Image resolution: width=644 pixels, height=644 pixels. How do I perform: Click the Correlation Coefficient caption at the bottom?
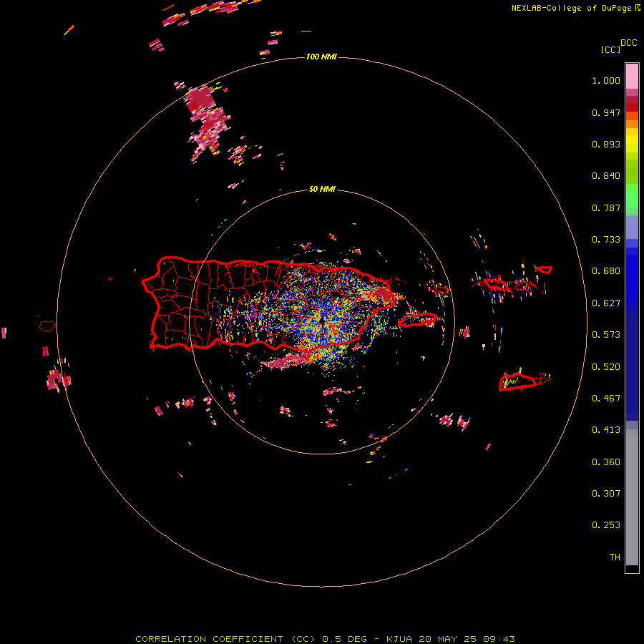[x=325, y=639]
